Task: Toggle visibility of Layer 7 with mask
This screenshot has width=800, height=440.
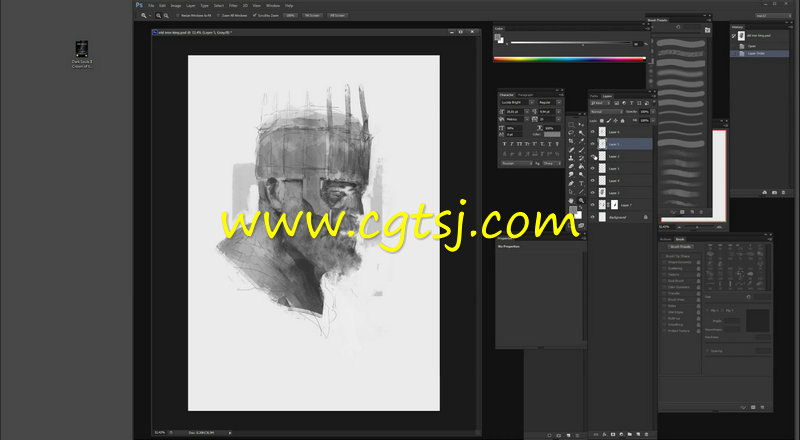Action: click(x=592, y=205)
